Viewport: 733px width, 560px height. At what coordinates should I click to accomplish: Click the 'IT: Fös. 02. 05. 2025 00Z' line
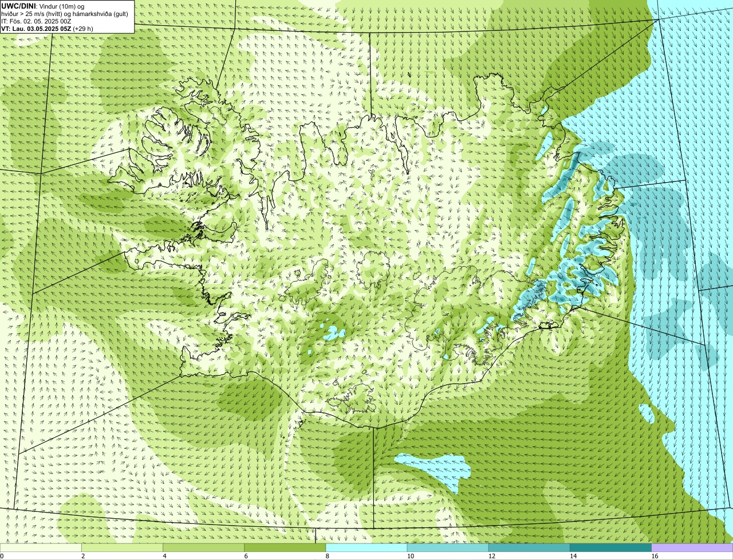(x=36, y=21)
